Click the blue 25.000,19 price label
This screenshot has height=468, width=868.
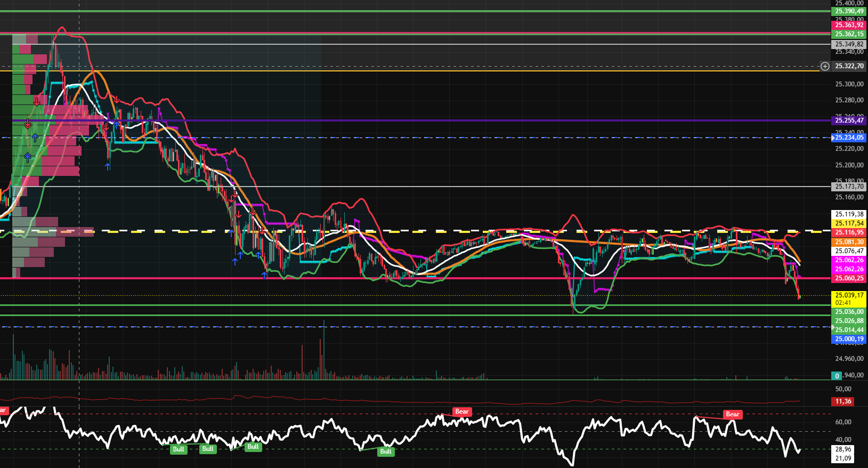pos(849,339)
